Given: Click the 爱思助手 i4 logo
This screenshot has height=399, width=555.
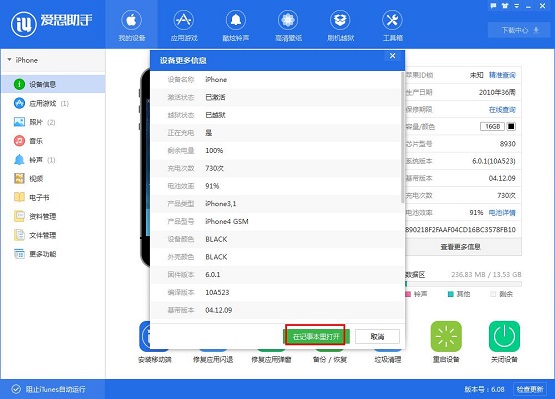Looking at the screenshot, I should [x=52, y=24].
